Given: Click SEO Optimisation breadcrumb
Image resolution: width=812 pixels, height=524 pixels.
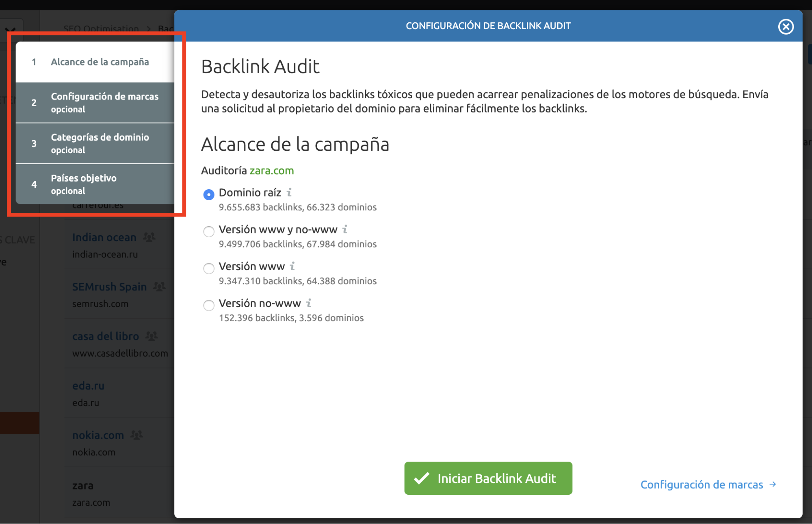Looking at the screenshot, I should pos(101,29).
